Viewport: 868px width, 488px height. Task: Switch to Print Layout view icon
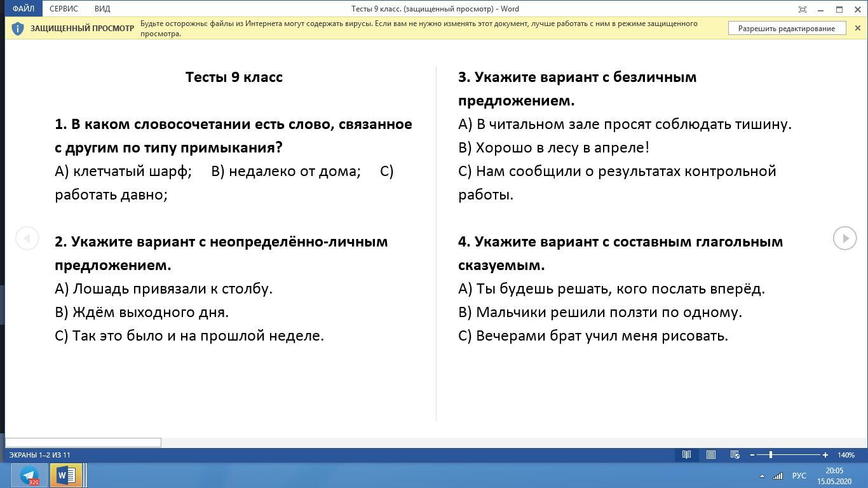[x=711, y=455]
